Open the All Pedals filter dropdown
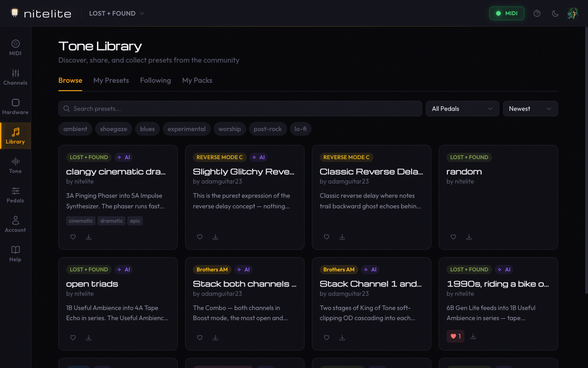 (x=462, y=109)
